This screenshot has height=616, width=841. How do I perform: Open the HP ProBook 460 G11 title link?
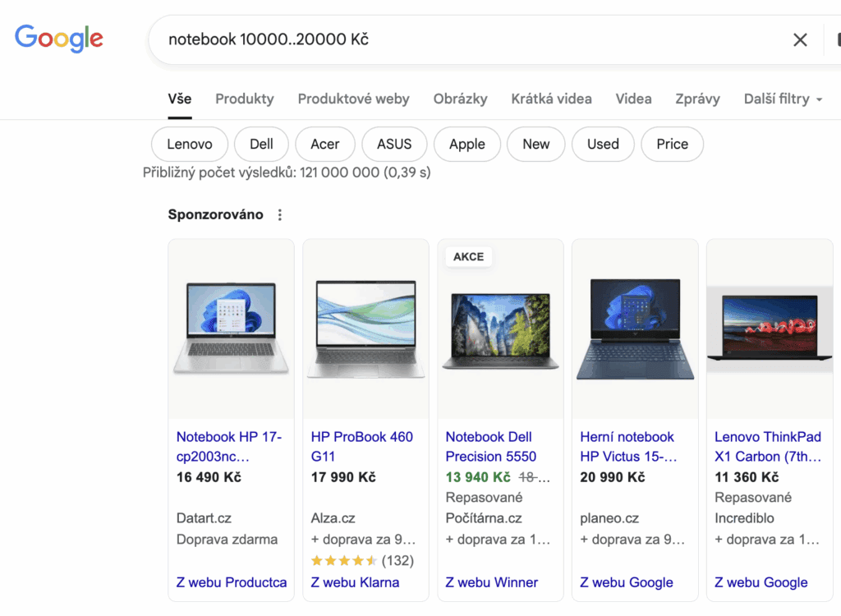(x=362, y=447)
